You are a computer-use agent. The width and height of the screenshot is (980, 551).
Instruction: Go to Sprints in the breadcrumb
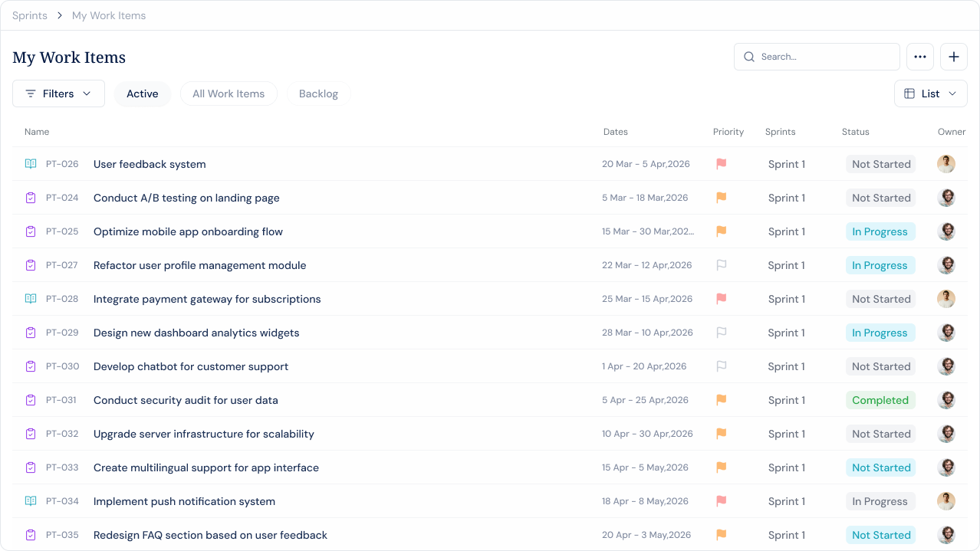coord(30,15)
